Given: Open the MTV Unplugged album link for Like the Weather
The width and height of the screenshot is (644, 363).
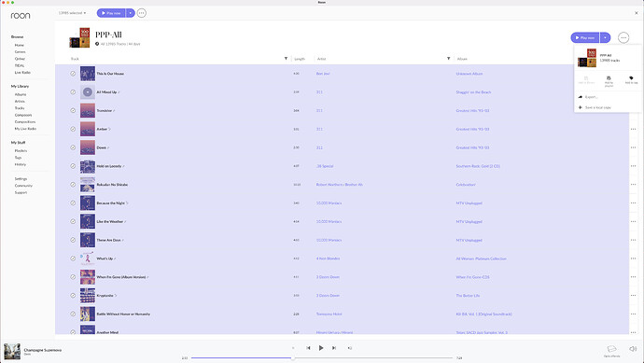Looking at the screenshot, I should 469,221.
